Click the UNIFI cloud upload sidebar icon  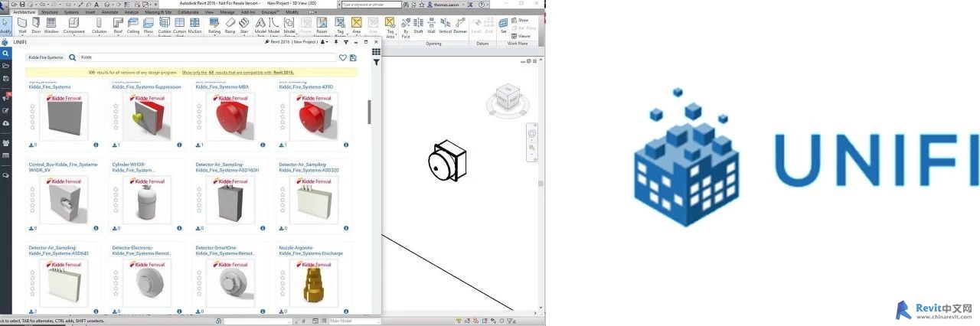click(x=5, y=122)
